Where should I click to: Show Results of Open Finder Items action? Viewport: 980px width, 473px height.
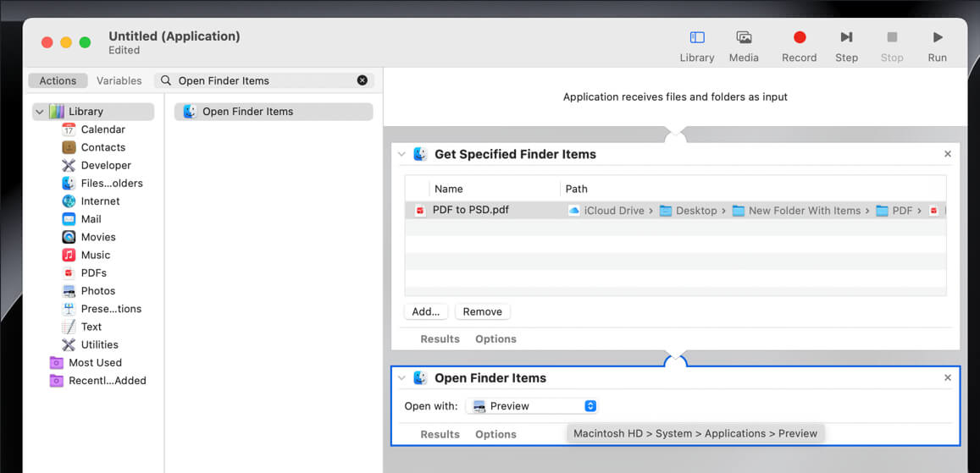pos(440,434)
